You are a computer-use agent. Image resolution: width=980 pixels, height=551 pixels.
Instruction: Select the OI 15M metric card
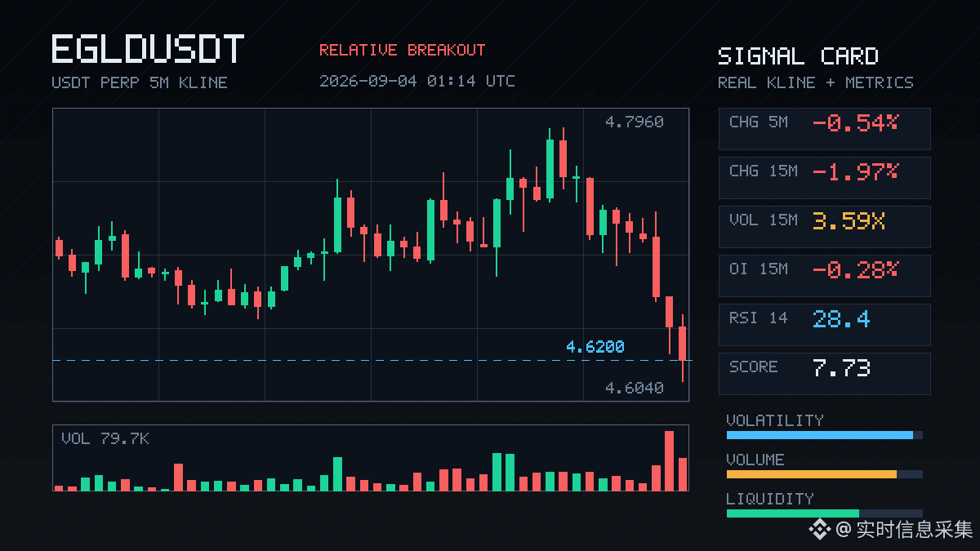click(x=824, y=275)
